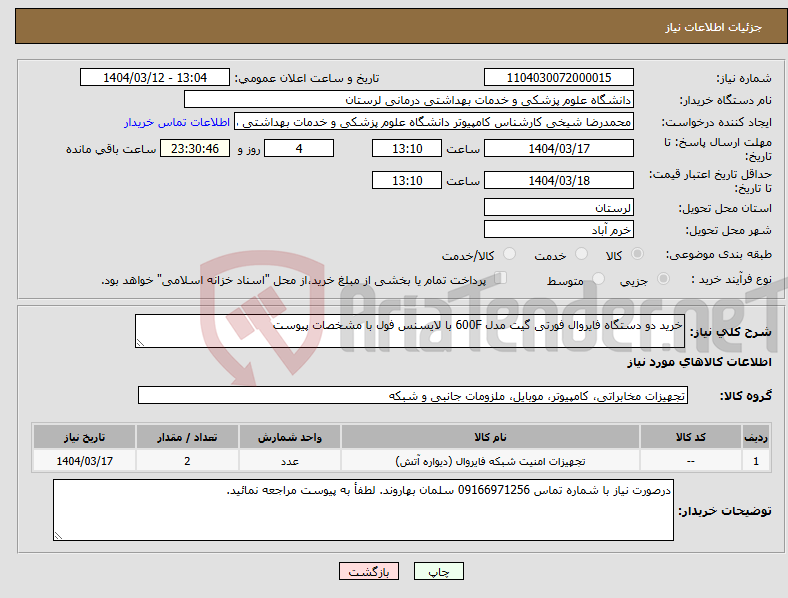Click the buyer notes textarea

[x=363, y=510]
